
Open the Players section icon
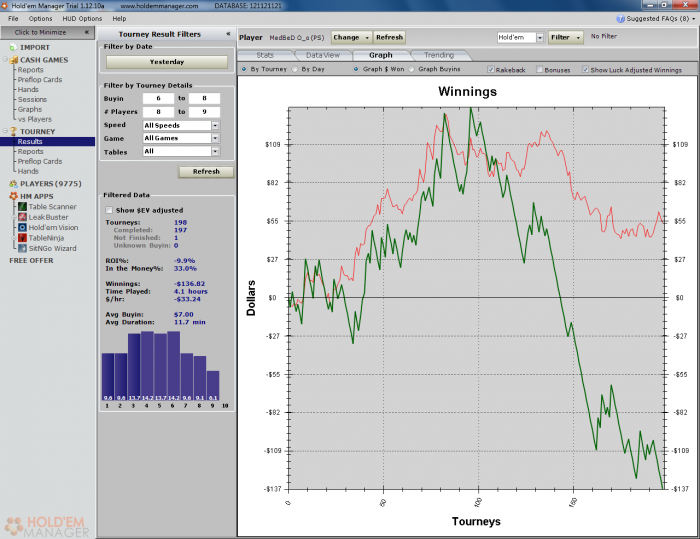pyautogui.click(x=12, y=184)
